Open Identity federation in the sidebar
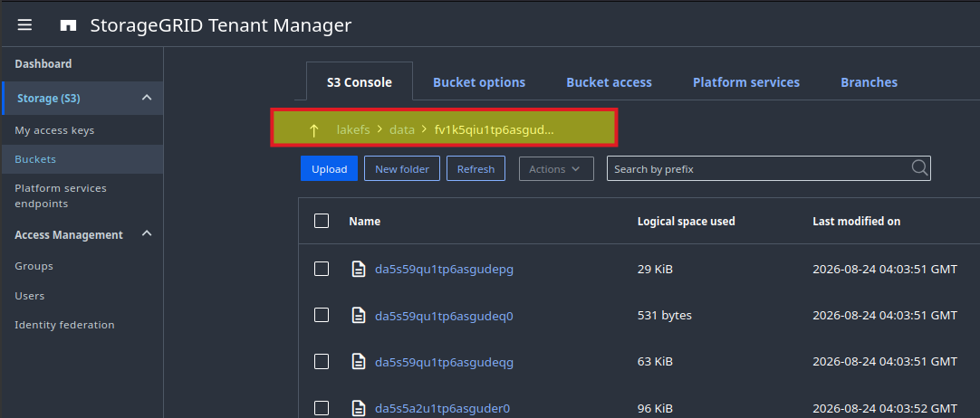Screen dimensions: 980x418 click(64, 325)
